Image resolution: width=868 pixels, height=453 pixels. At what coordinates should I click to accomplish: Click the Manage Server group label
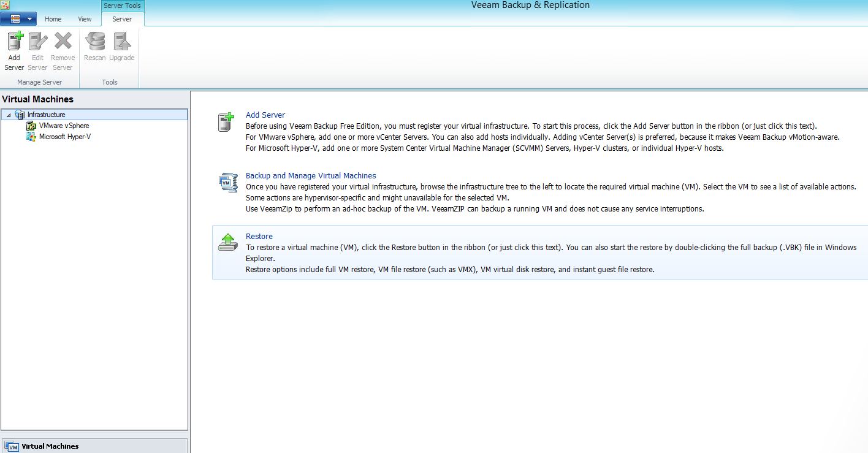coord(40,82)
